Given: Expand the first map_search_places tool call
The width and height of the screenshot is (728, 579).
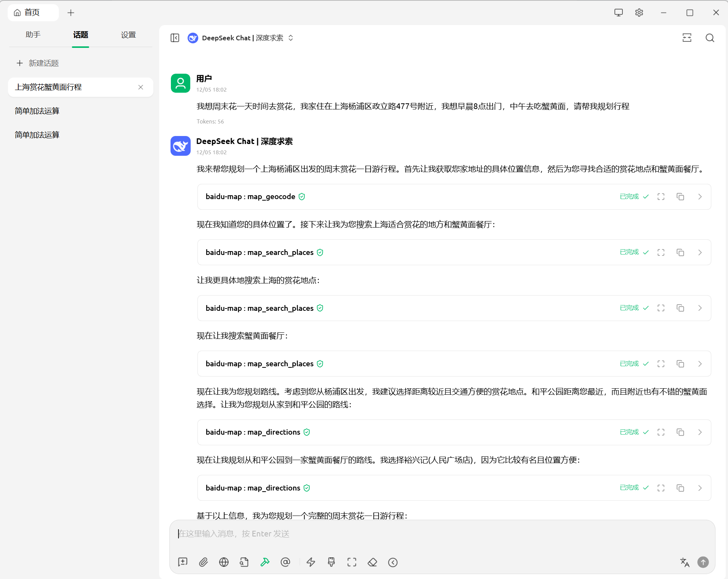Looking at the screenshot, I should tap(700, 253).
